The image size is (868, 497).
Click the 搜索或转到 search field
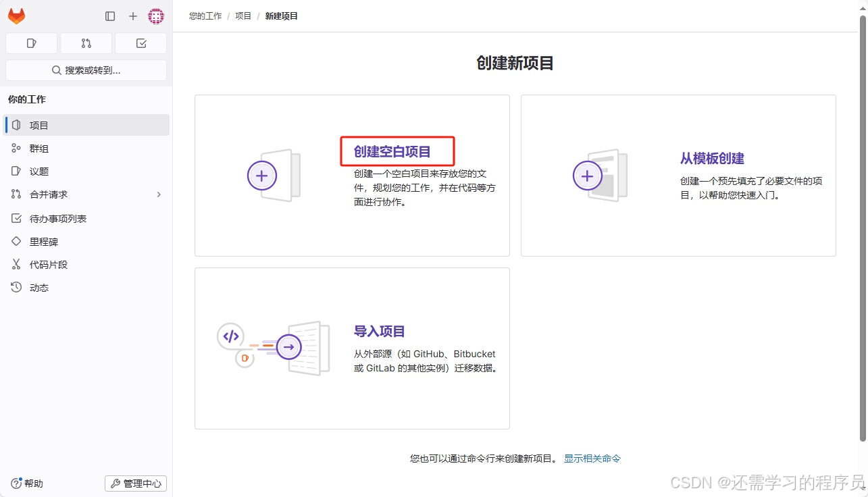[86, 70]
